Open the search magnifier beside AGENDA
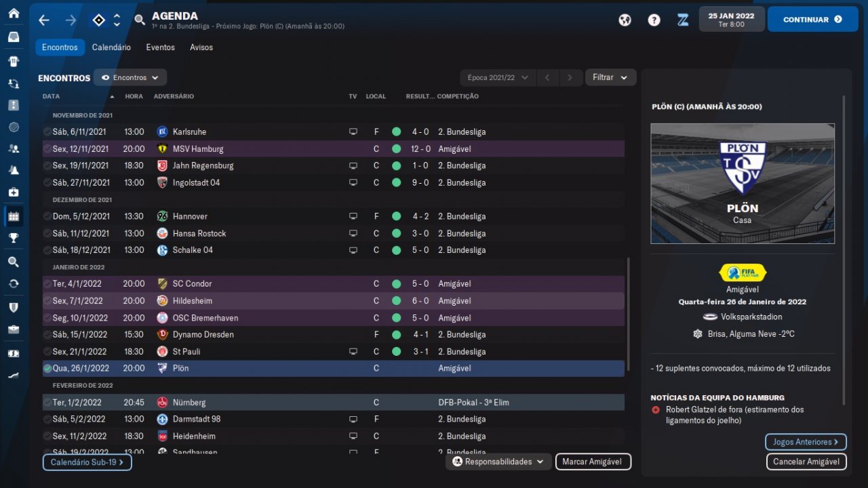Viewport: 868px width, 488px height. 140,20
